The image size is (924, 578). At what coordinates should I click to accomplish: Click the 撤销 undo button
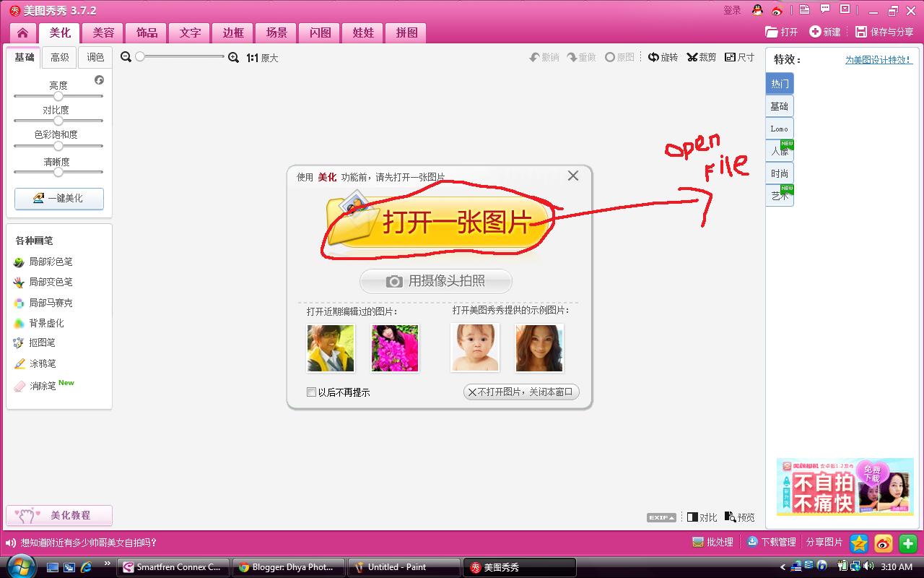(544, 57)
